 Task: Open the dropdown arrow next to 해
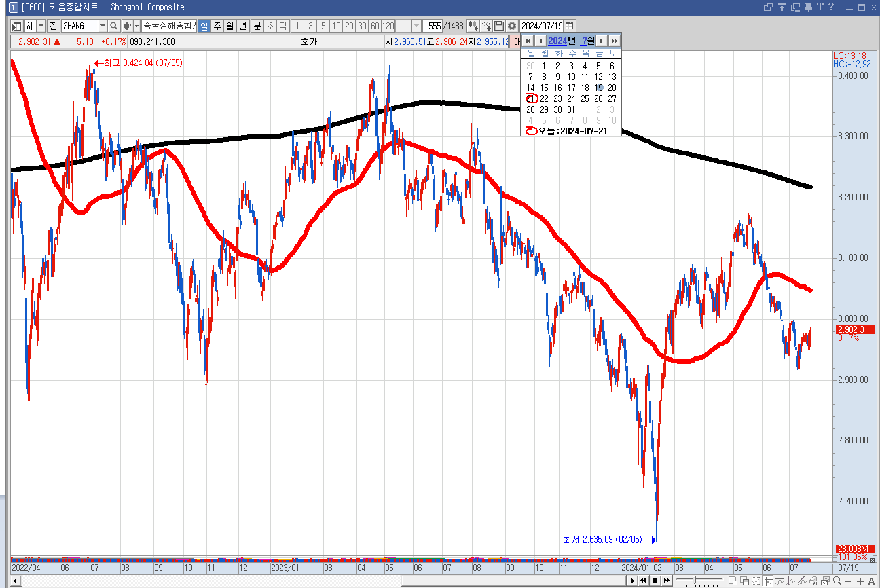tap(41, 26)
